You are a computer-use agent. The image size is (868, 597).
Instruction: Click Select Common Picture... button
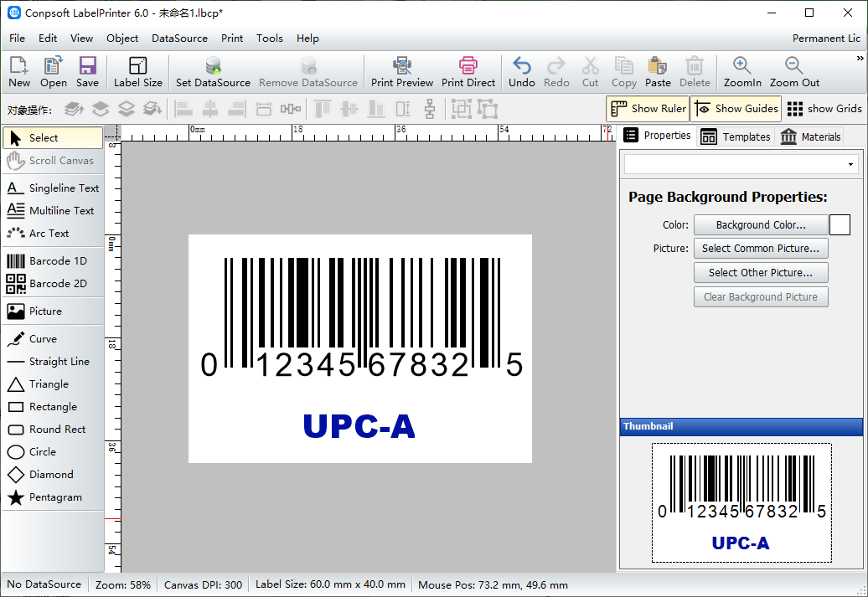pos(761,249)
